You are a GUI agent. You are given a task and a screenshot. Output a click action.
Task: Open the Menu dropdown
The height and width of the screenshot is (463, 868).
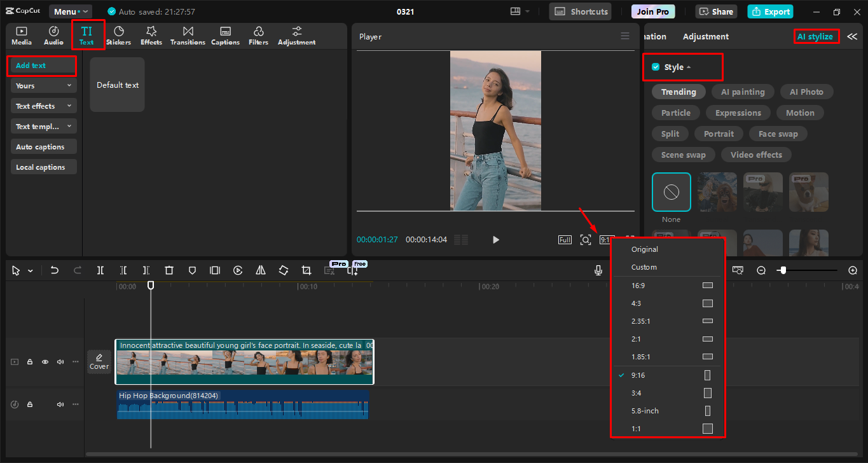[x=71, y=11]
